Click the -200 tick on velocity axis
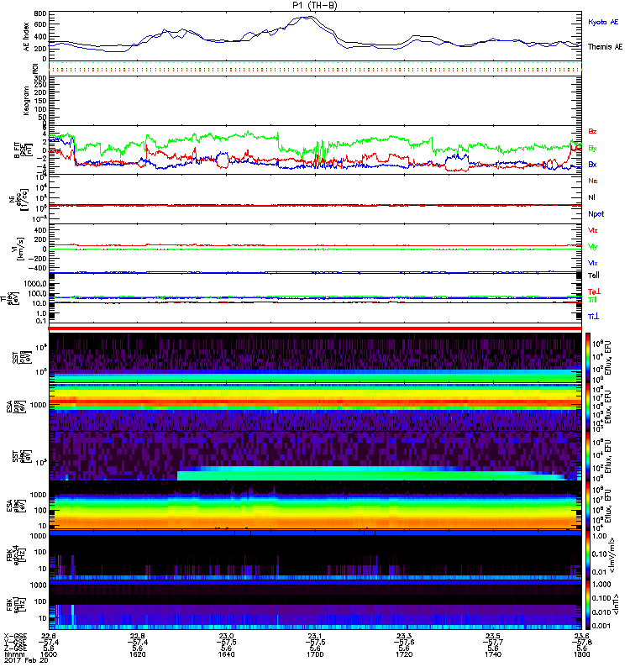This screenshot has width=630, height=672. point(38,259)
